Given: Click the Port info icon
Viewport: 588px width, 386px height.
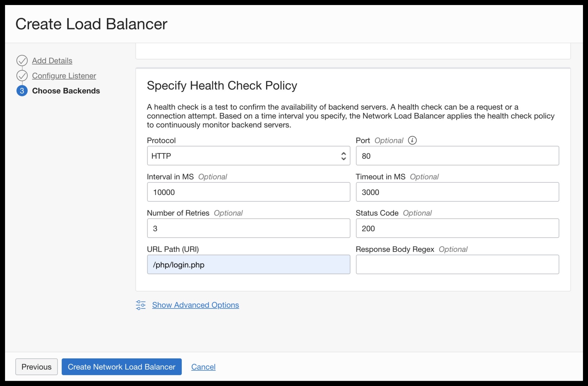Looking at the screenshot, I should tap(412, 140).
